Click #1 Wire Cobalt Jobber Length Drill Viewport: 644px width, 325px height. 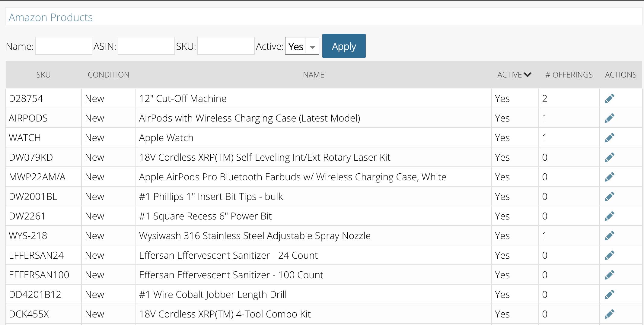(213, 295)
